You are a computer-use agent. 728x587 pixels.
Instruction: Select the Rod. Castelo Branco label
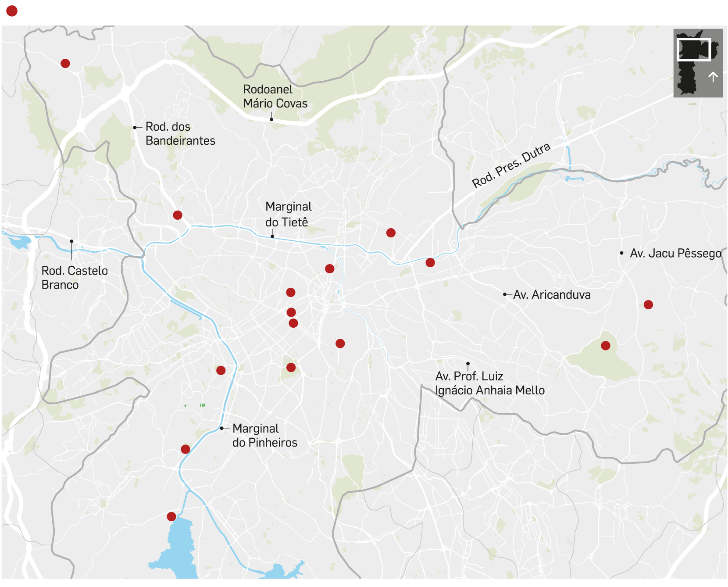coord(74,277)
